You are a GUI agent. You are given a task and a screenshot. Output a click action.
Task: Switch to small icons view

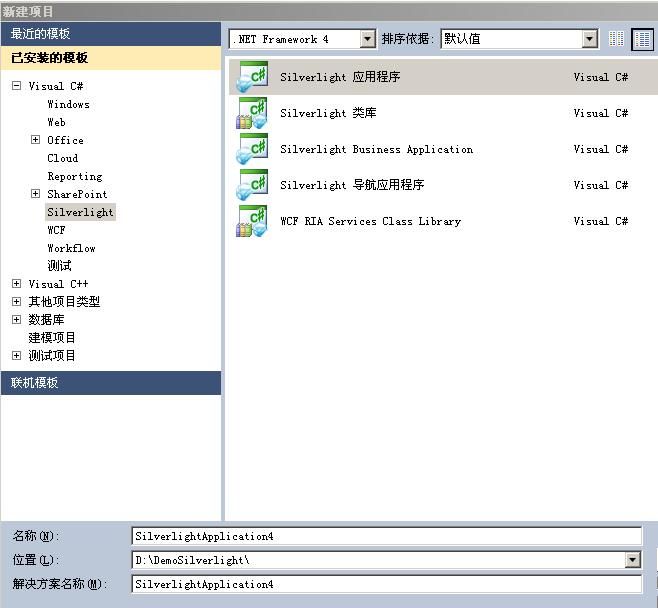coord(616,39)
